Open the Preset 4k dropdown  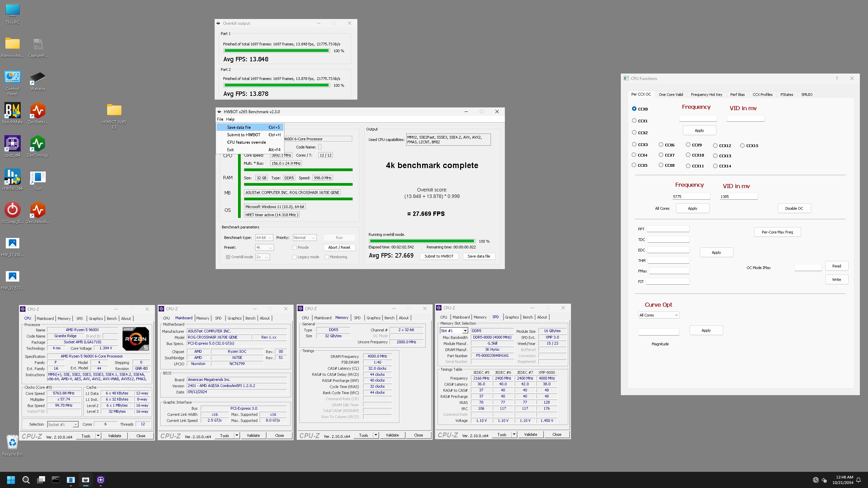point(264,247)
